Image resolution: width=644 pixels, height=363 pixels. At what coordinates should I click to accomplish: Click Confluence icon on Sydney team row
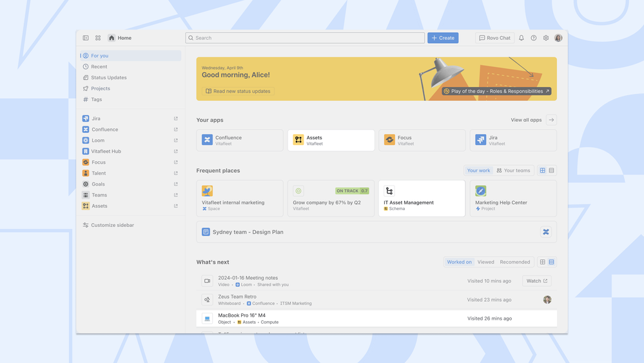[x=546, y=232]
